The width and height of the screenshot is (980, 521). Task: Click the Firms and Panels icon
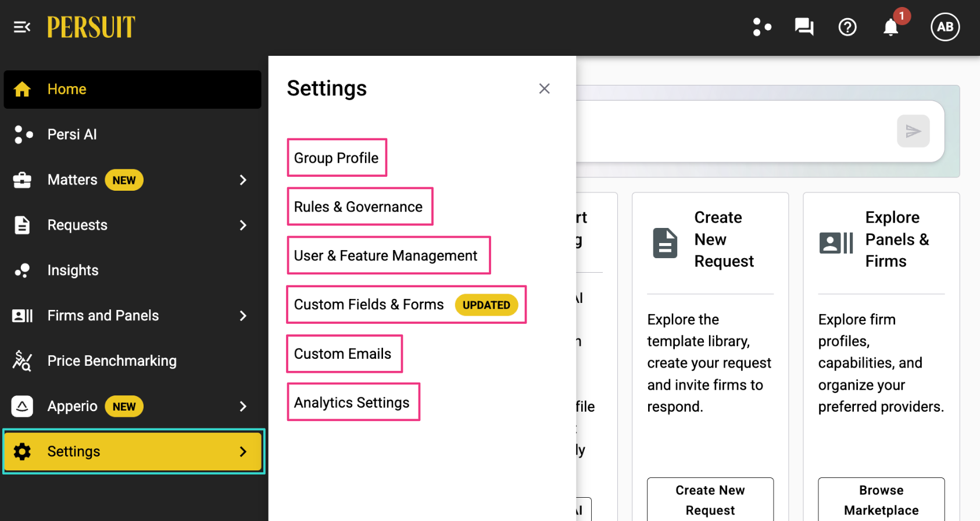pyautogui.click(x=22, y=316)
